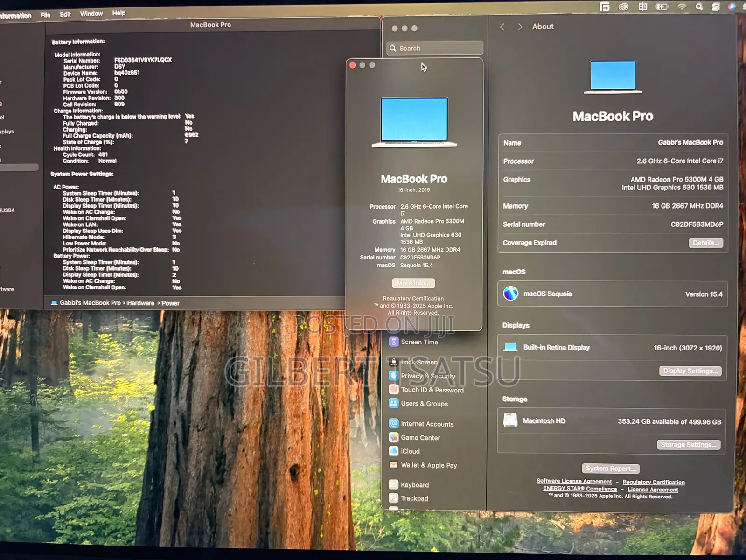
Task: Click Power in the path bar
Action: click(170, 303)
